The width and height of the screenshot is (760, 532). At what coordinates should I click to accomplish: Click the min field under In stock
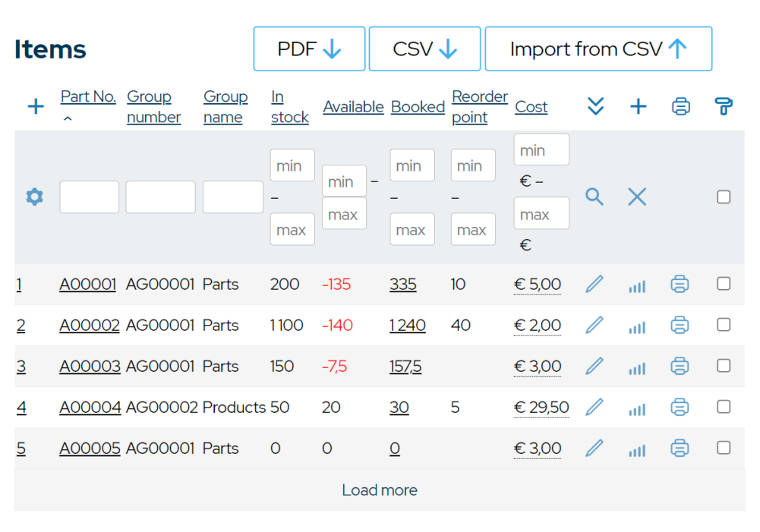(x=292, y=165)
